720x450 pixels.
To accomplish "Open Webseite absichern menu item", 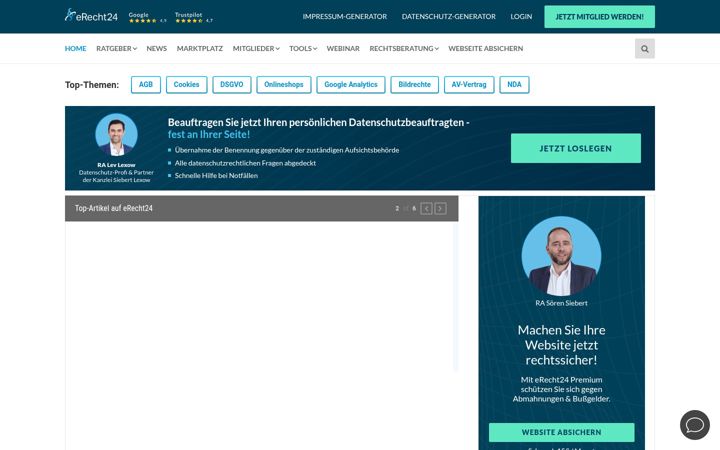I will (485, 48).
